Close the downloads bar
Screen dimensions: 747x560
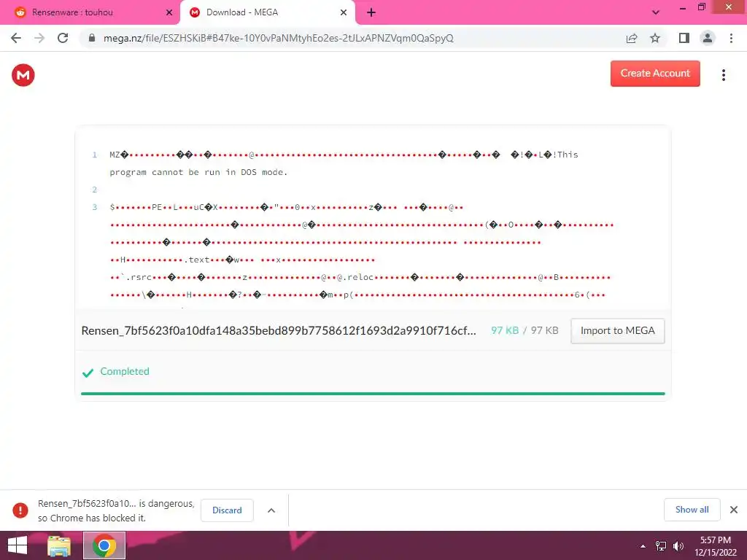pos(734,510)
